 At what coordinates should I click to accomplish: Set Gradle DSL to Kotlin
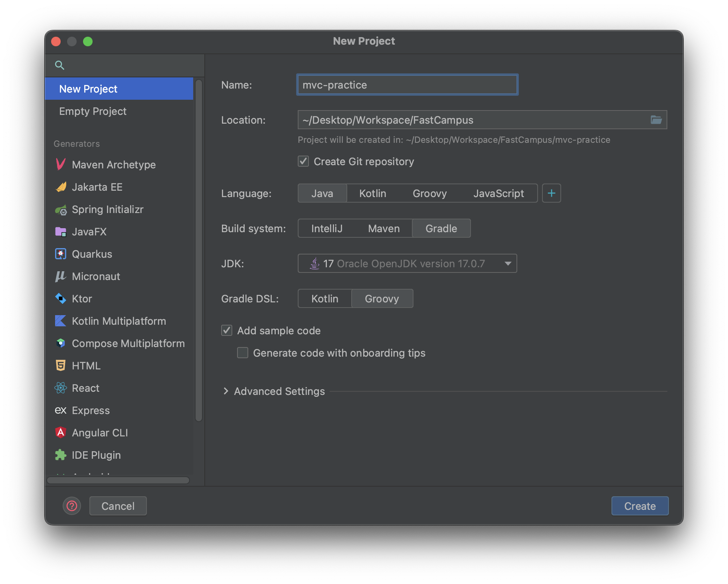(x=325, y=298)
